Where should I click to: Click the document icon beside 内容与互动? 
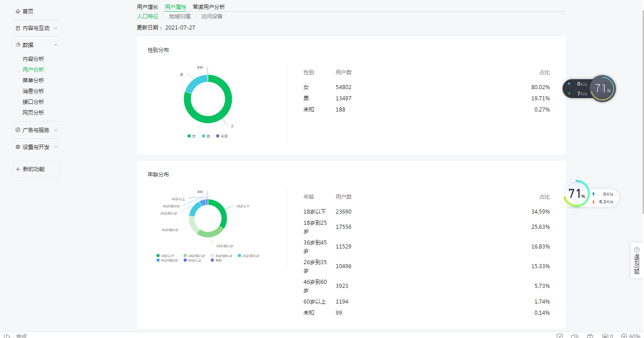[x=18, y=28]
